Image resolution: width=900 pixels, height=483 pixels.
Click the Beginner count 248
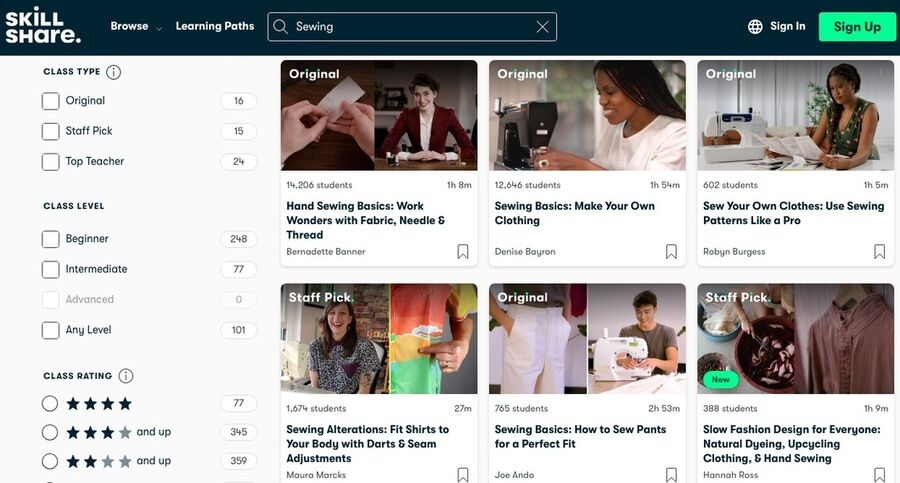(239, 239)
